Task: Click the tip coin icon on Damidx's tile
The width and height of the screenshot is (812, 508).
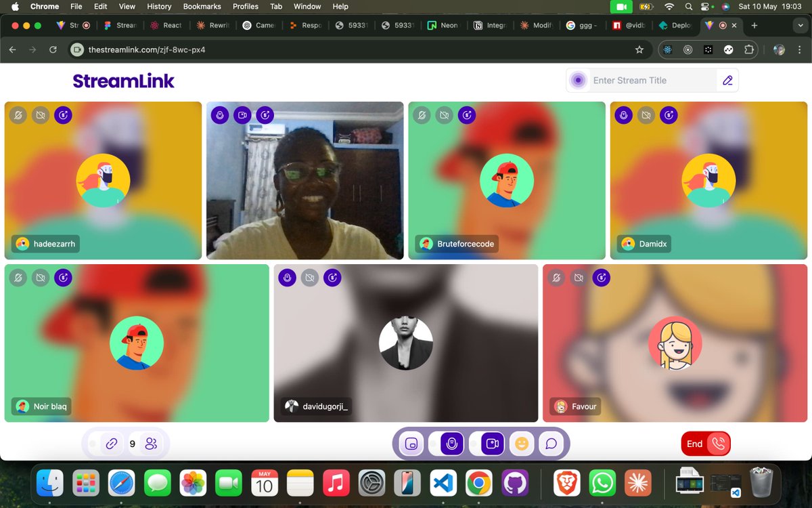Action: (x=669, y=115)
